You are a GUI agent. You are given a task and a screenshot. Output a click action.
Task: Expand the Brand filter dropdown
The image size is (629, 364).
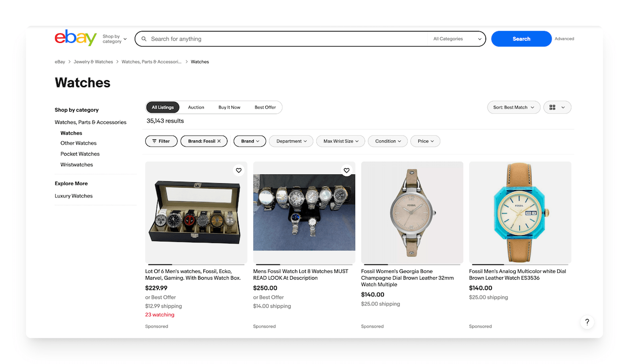[250, 141]
